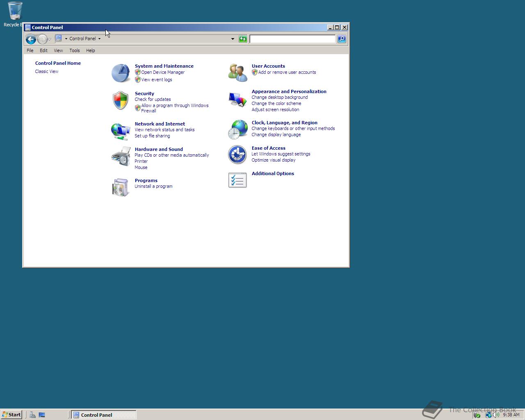The height and width of the screenshot is (420, 525).
Task: Open the Clock, Language, and Region globe icon
Action: 237,130
